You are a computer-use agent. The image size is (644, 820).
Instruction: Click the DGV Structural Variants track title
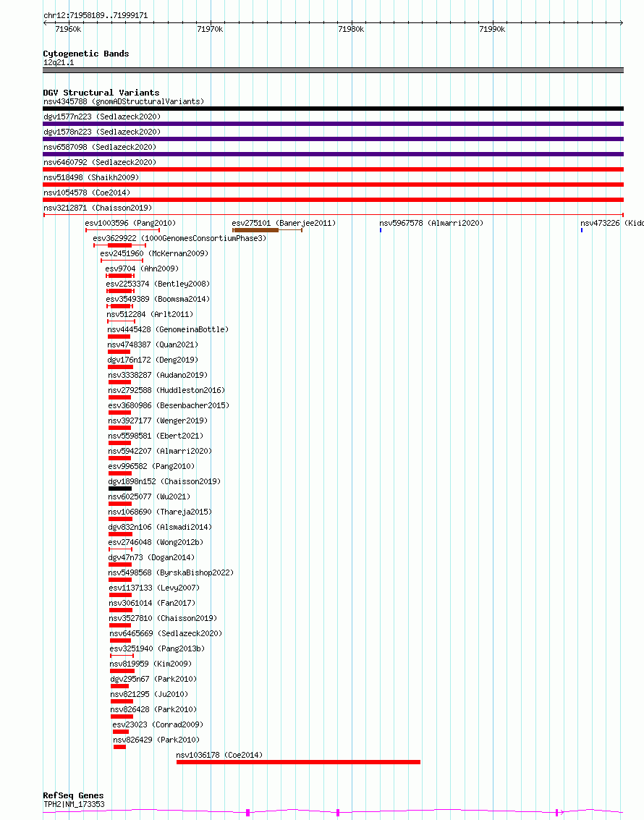pyautogui.click(x=101, y=93)
